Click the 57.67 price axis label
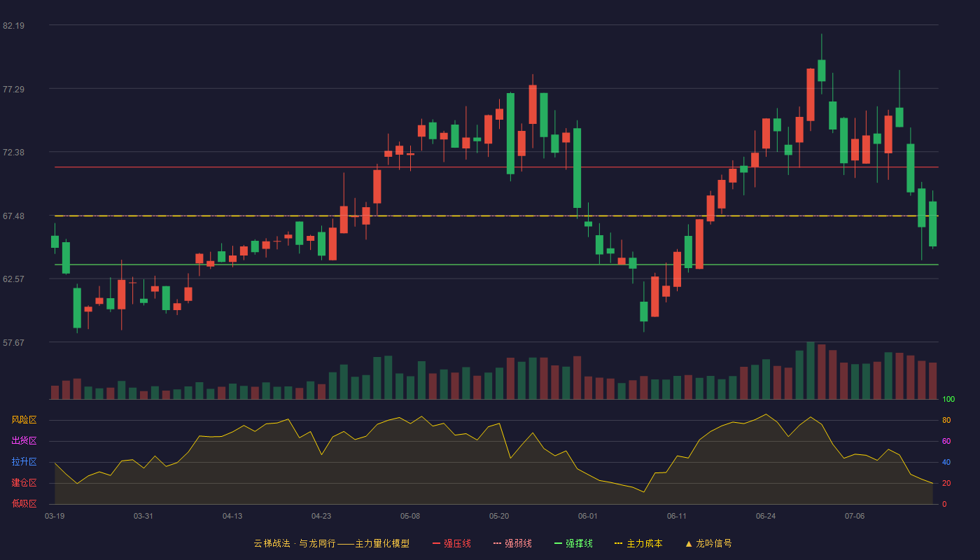Screen dimensions: 980x560 (x=13, y=343)
